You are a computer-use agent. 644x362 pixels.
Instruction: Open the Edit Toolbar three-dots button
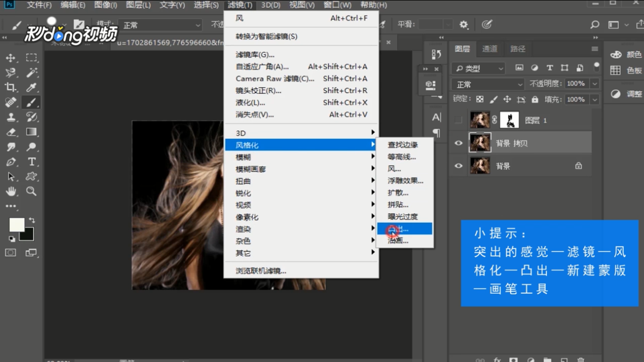click(x=11, y=206)
